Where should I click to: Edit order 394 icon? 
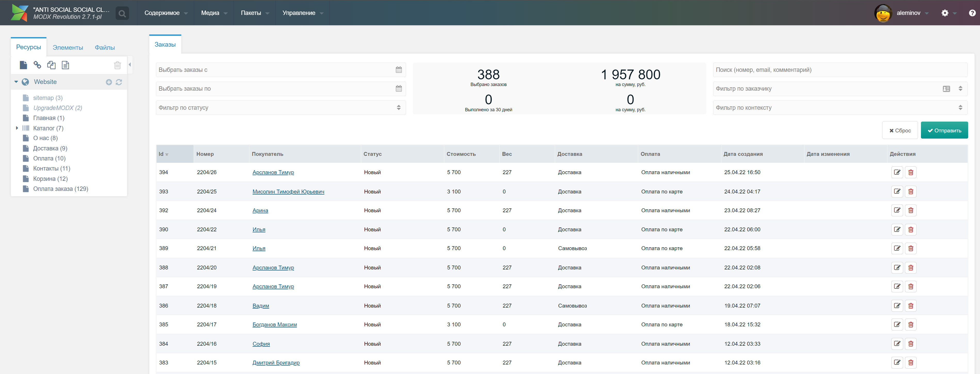tap(897, 172)
